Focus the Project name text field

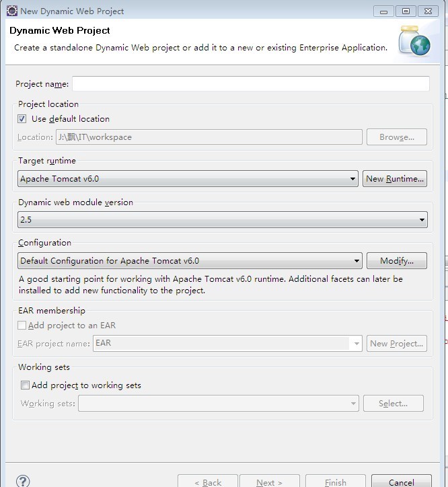pyautogui.click(x=250, y=84)
